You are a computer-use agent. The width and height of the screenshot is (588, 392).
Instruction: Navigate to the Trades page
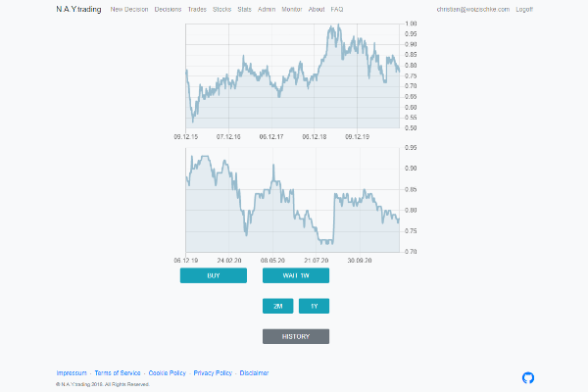(x=197, y=9)
